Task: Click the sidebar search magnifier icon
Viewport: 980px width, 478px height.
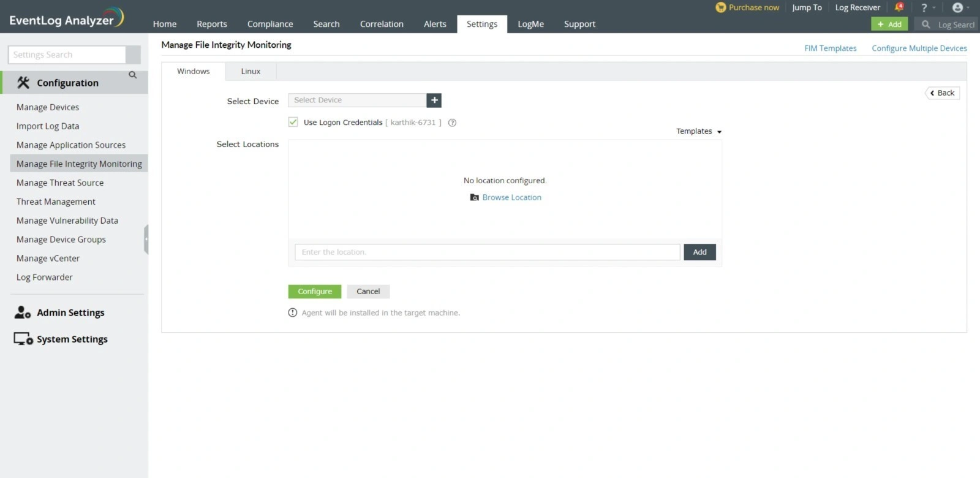Action: [132, 75]
